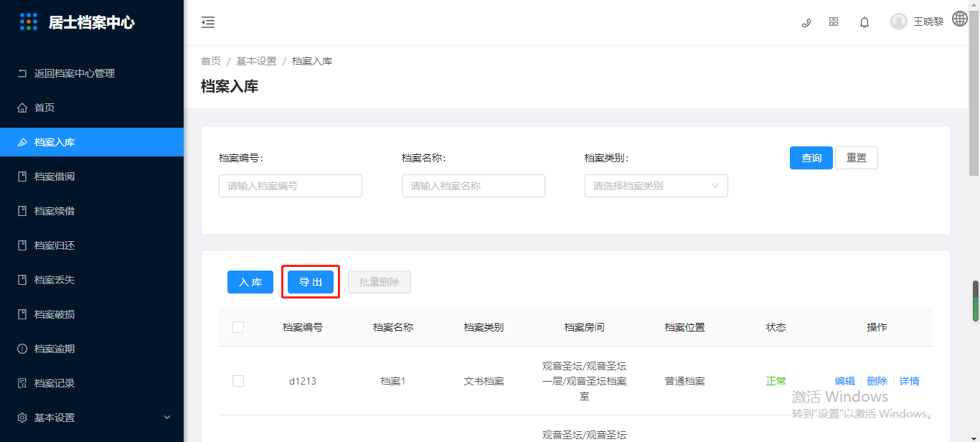Click the 入库 button
980x442 pixels.
tap(250, 282)
